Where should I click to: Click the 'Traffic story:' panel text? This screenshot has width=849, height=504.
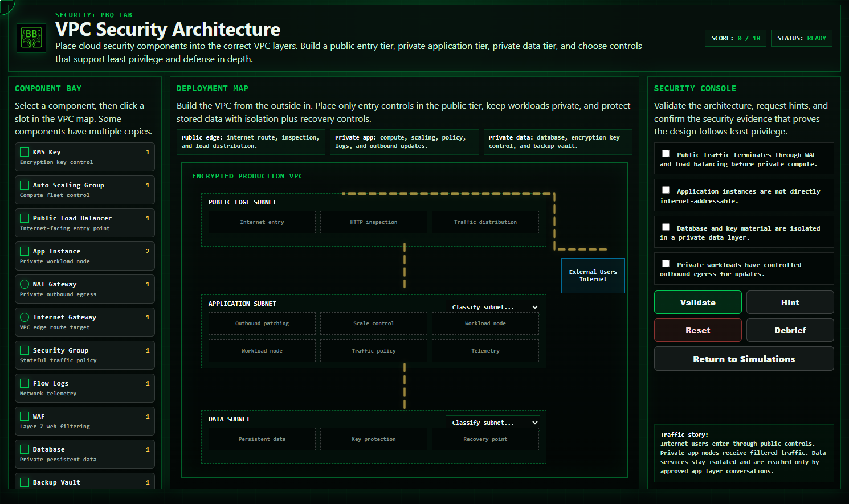(744, 453)
